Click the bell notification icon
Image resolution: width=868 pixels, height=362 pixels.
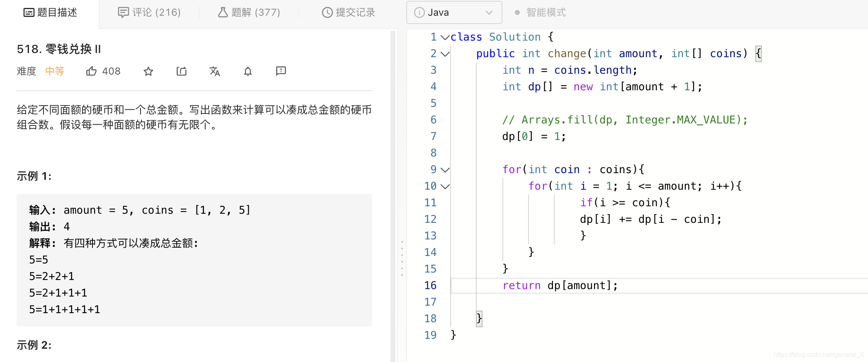tap(248, 71)
